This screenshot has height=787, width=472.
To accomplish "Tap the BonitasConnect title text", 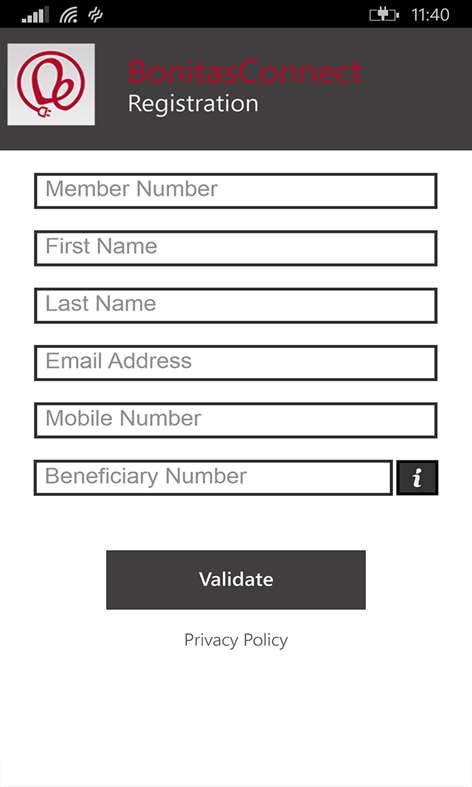I will pos(245,72).
